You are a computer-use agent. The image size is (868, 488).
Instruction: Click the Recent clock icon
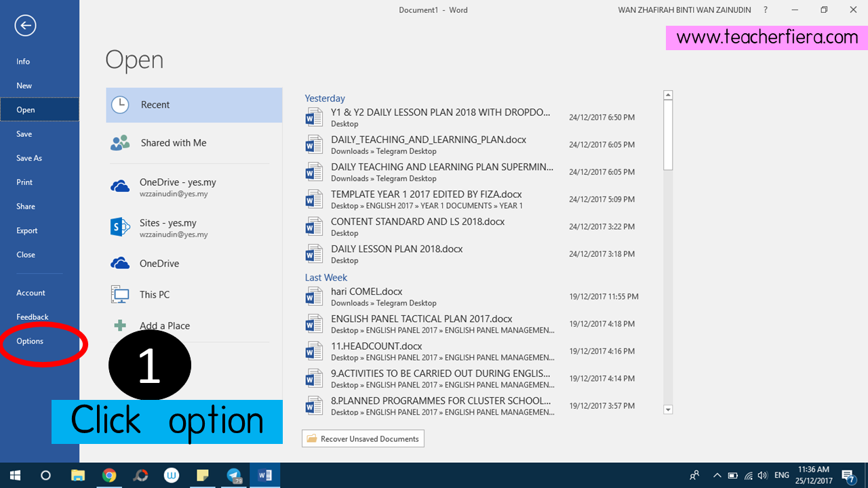120,104
